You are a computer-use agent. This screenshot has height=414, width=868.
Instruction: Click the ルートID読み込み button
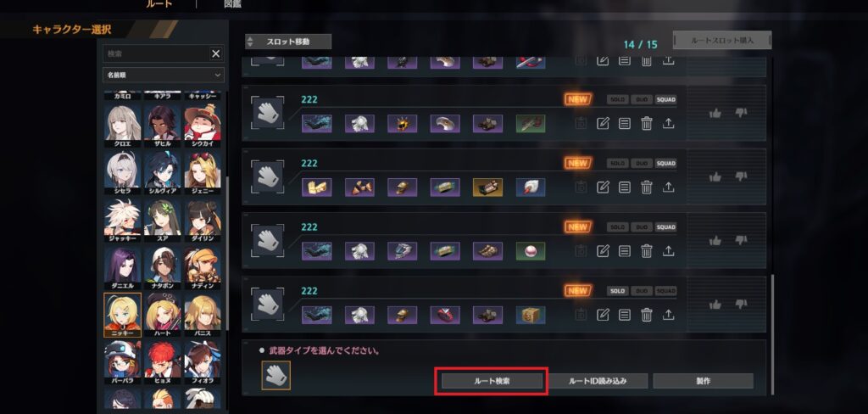click(x=598, y=381)
